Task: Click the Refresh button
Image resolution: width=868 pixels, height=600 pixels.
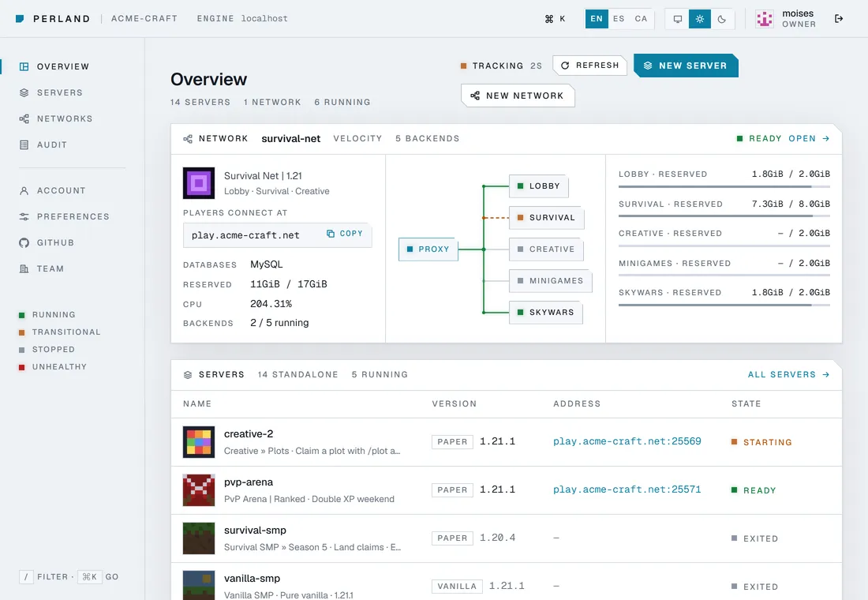Action: point(589,66)
